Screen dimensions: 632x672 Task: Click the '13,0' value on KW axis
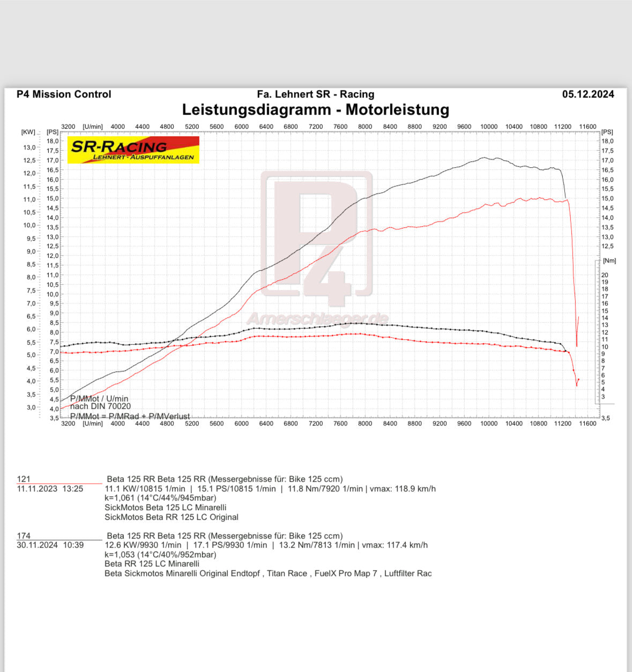tap(29, 147)
